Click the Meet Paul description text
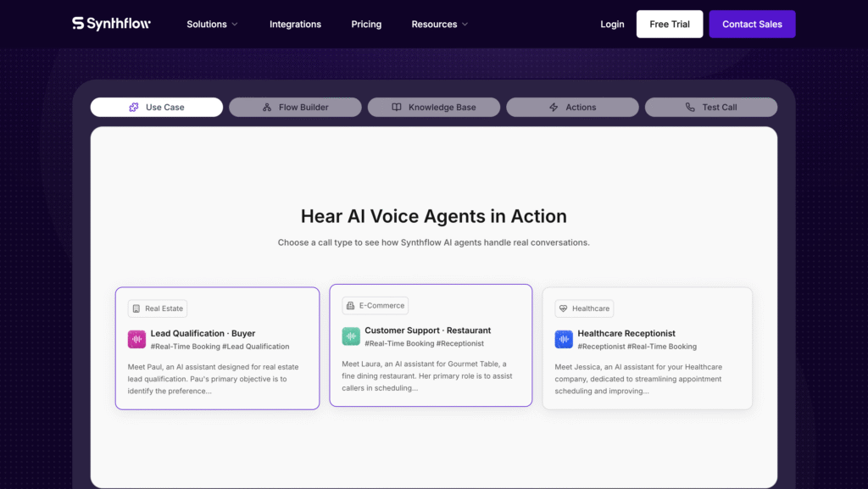Image resolution: width=868 pixels, height=489 pixels. 213,379
